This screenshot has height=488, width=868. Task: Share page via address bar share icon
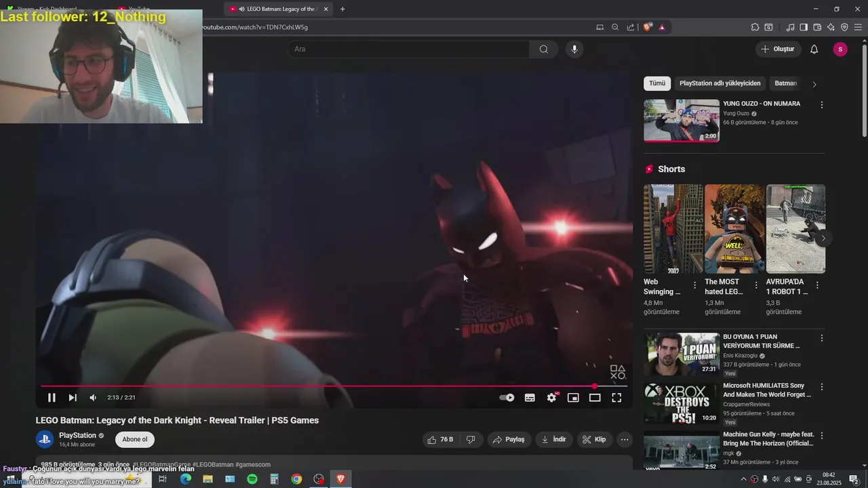coord(631,27)
